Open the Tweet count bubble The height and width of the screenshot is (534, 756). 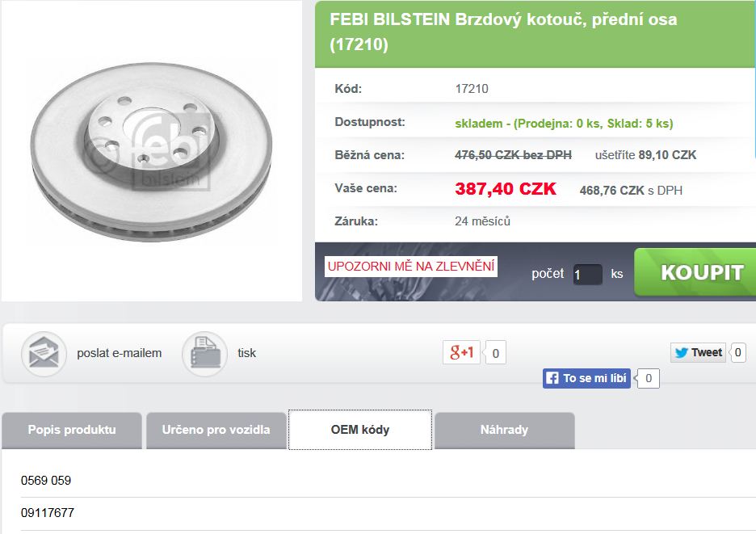point(737,352)
